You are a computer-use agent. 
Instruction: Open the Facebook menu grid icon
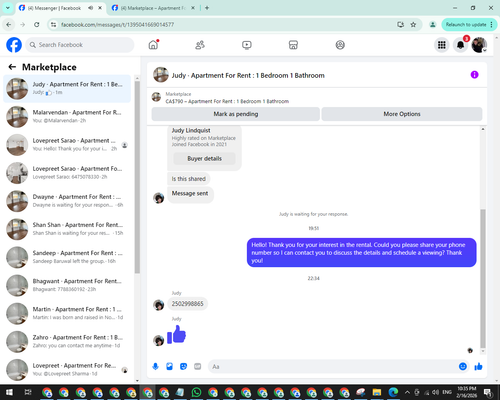(442, 45)
